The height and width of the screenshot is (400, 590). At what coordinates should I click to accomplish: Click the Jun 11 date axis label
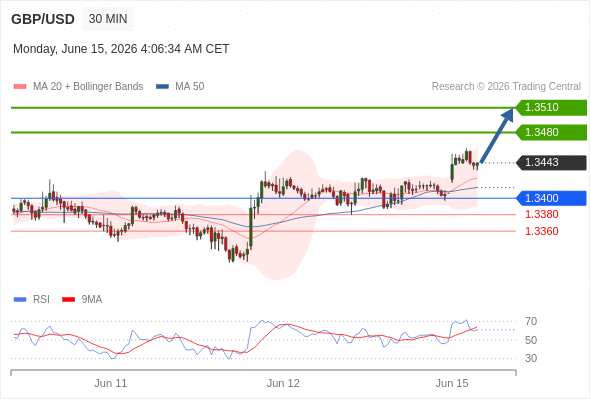[111, 383]
